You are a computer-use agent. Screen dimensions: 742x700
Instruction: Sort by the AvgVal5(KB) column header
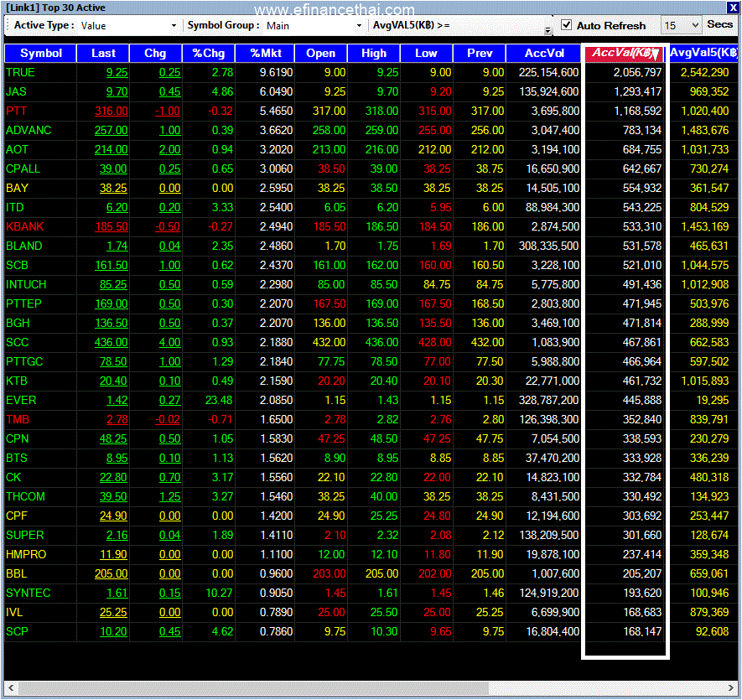pos(703,53)
